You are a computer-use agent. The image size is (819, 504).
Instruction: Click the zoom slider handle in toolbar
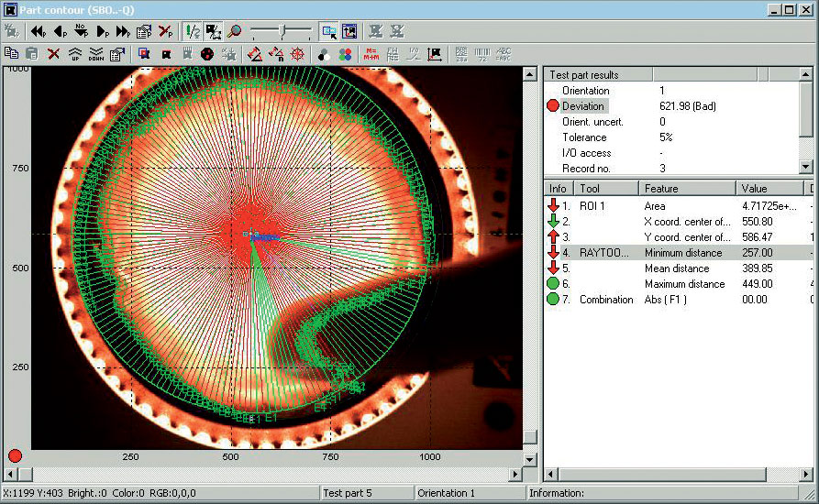pos(283,31)
